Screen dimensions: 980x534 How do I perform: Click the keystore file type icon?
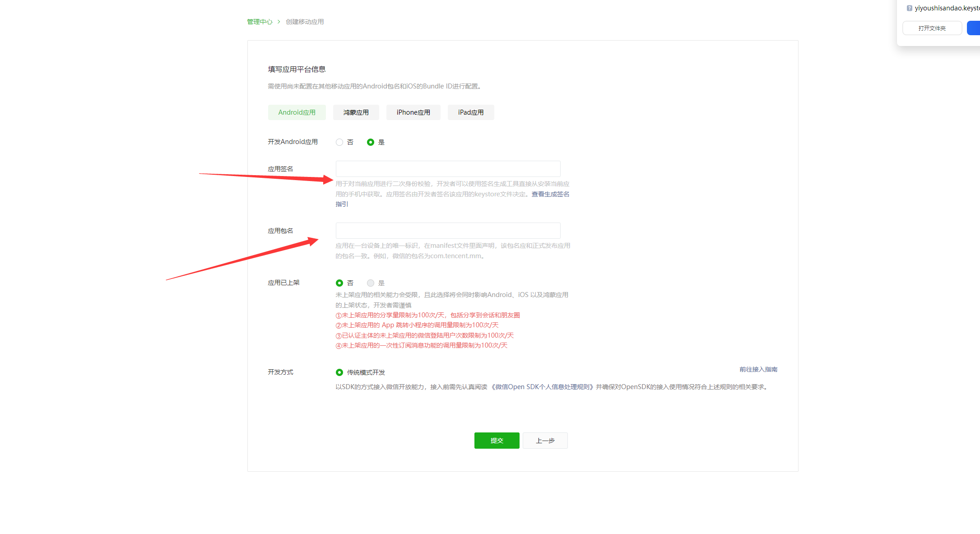click(x=909, y=8)
